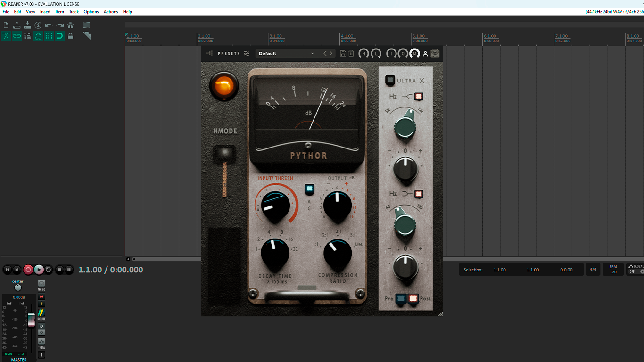The height and width of the screenshot is (362, 644).
Task: Open project settings info icon
Action: pos(38,25)
